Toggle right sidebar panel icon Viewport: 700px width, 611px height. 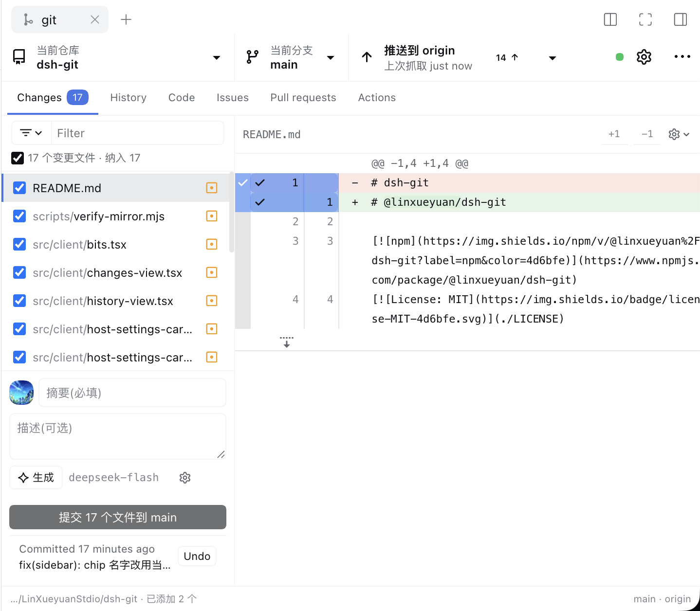[x=681, y=19]
